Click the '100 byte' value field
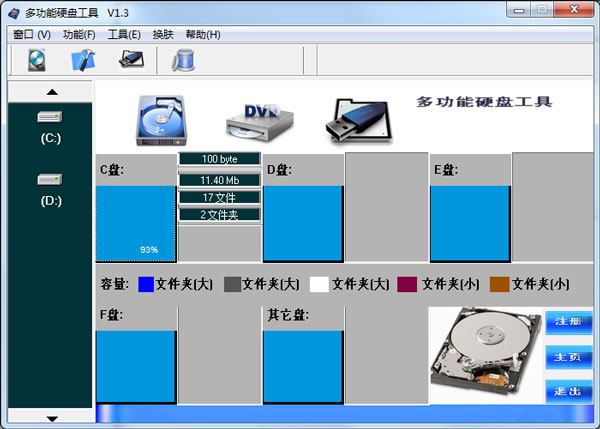600x429 pixels. click(220, 159)
